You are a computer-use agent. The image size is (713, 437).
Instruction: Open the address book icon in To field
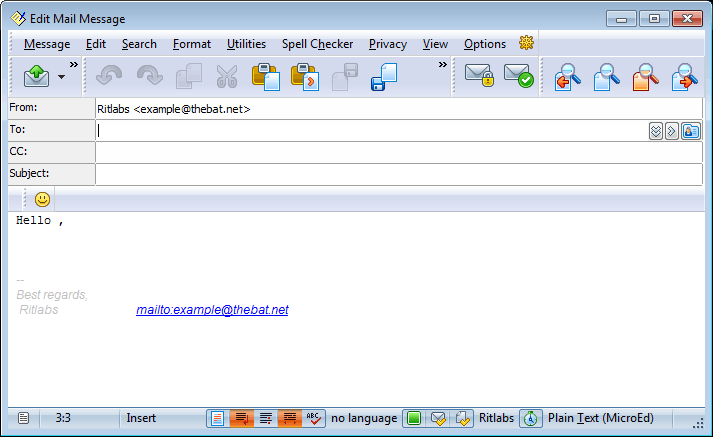coord(691,131)
